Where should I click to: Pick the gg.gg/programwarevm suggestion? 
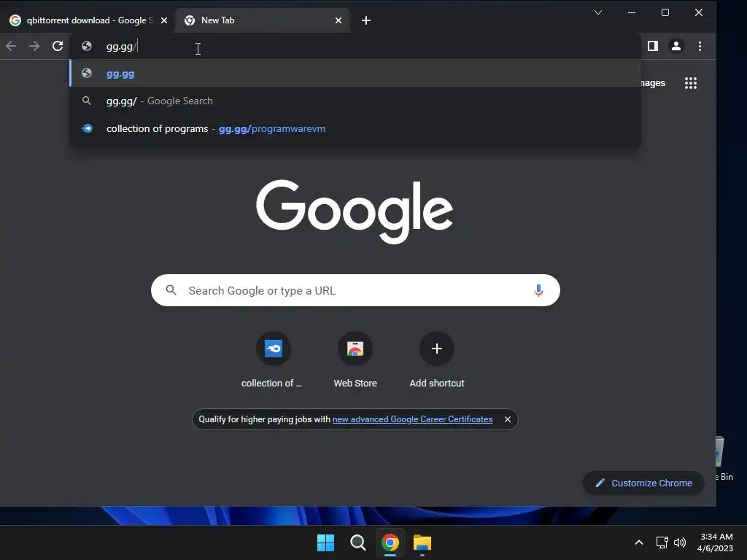click(x=355, y=128)
